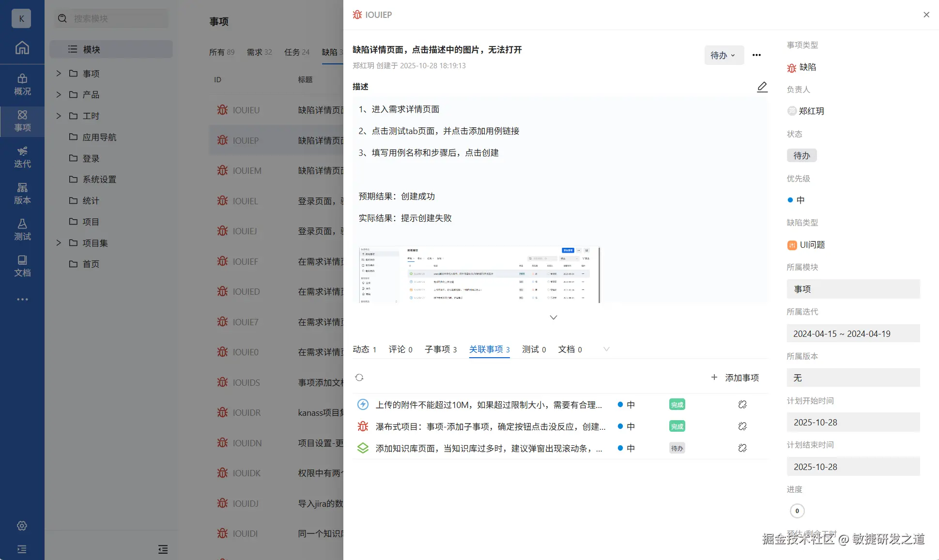Click the 搜索模块 search field

[x=110, y=18]
